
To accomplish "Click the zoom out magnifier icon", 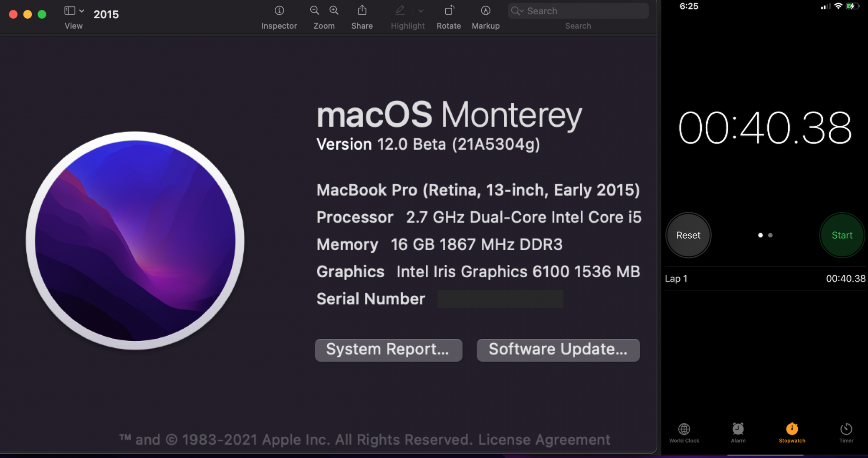I will click(315, 10).
